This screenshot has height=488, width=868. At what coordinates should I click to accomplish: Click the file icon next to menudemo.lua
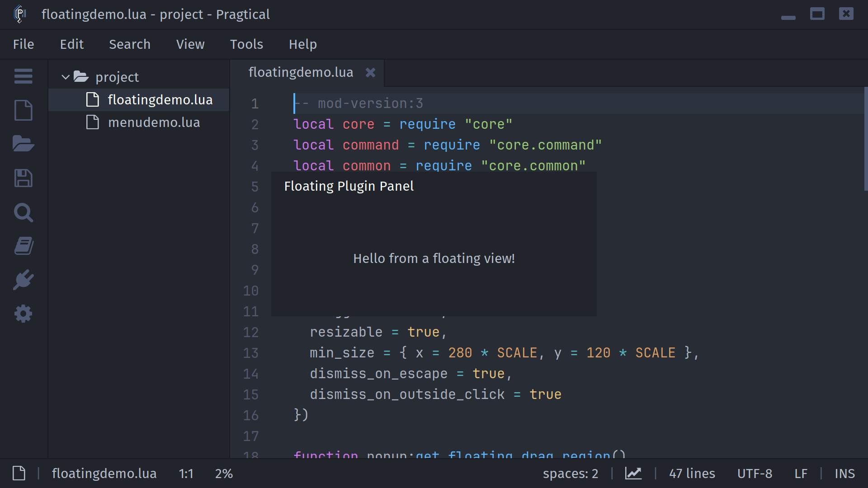pos(93,122)
